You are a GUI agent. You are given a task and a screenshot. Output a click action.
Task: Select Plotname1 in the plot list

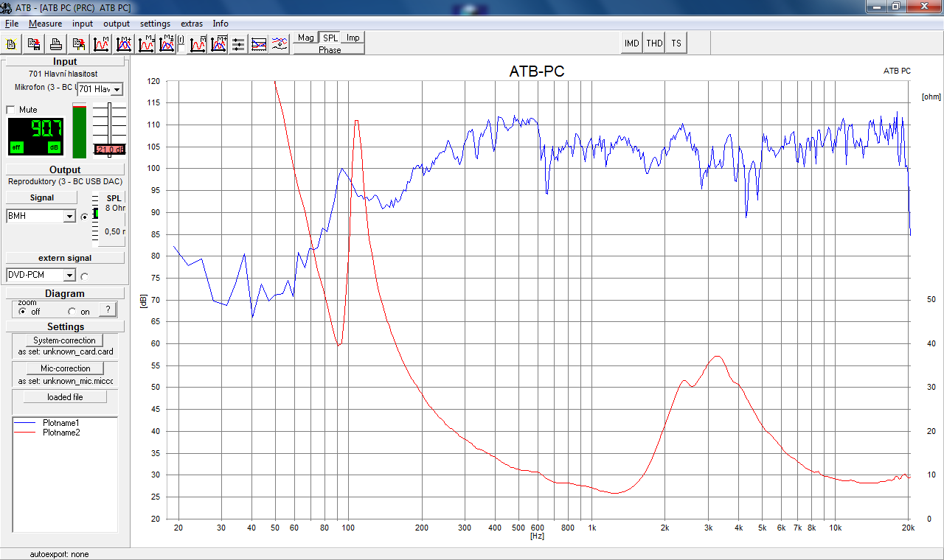click(61, 423)
